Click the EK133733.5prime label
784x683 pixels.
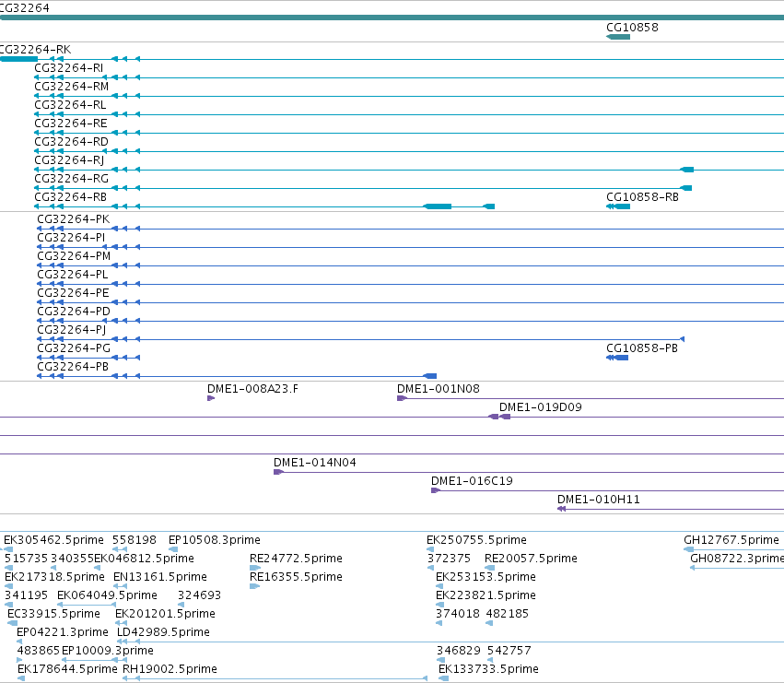(488, 669)
